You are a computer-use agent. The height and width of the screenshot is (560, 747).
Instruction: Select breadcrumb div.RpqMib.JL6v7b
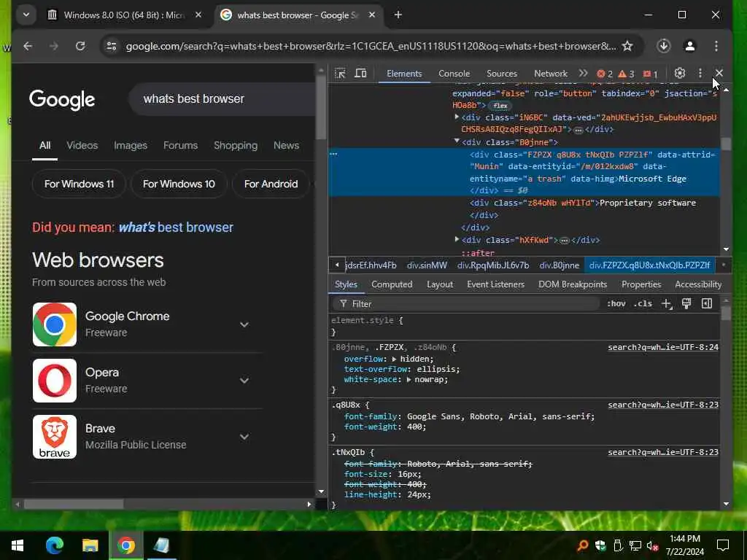pos(493,265)
